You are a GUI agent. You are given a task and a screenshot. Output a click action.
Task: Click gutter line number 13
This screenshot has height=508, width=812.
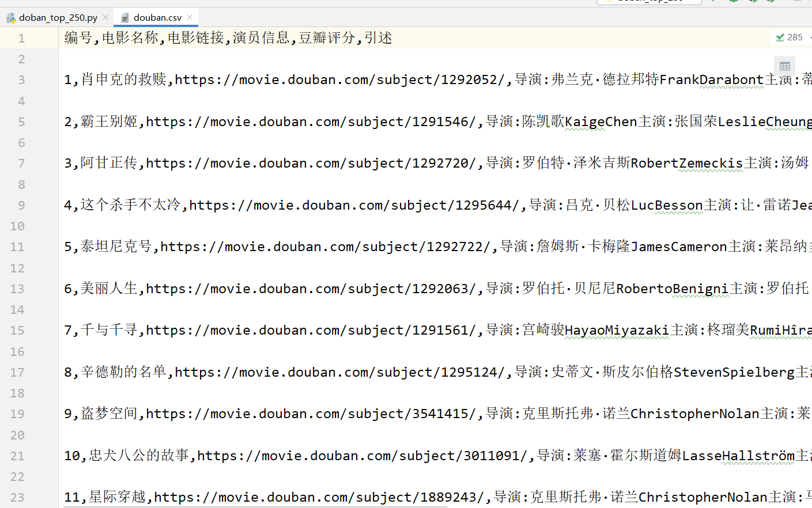click(x=17, y=289)
